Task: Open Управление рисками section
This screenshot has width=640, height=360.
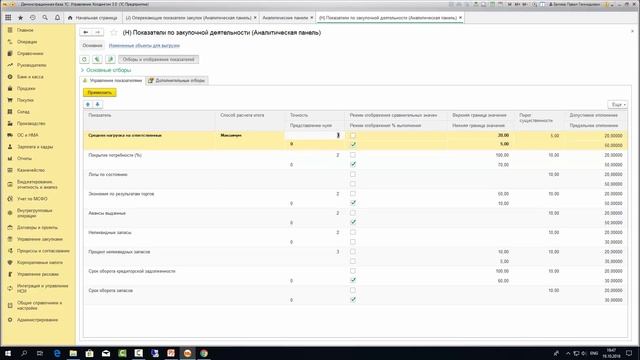Action: pyautogui.click(x=38, y=274)
